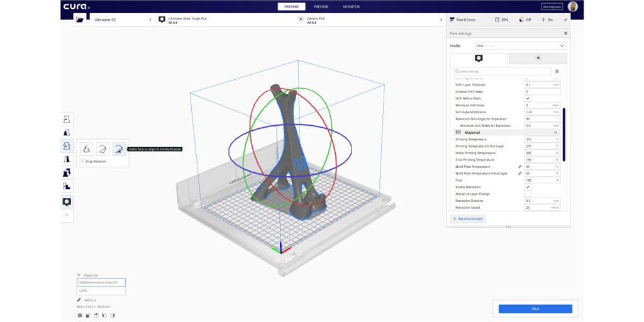Open file with the folder icon
644x322 pixels.
(79, 19)
